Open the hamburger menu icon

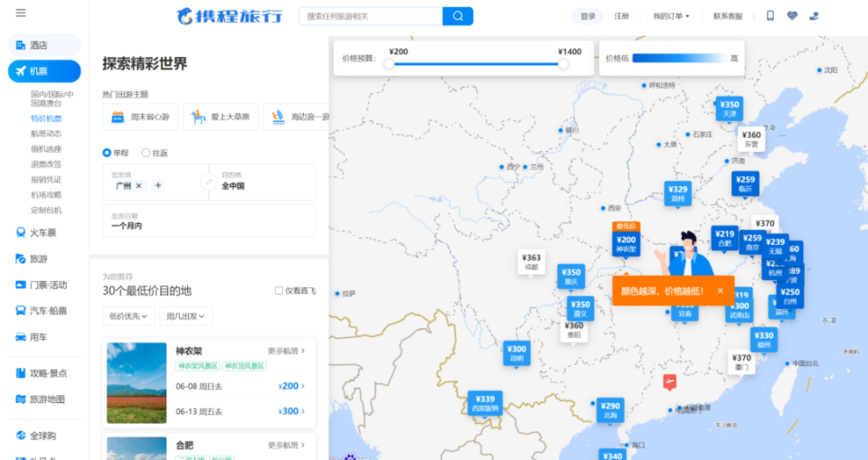[21, 13]
